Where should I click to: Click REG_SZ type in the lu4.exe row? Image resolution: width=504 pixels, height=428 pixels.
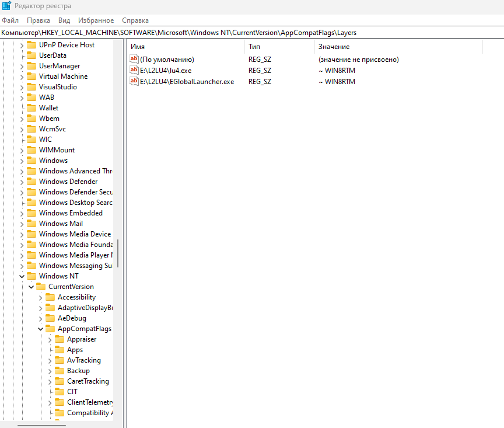[260, 71]
